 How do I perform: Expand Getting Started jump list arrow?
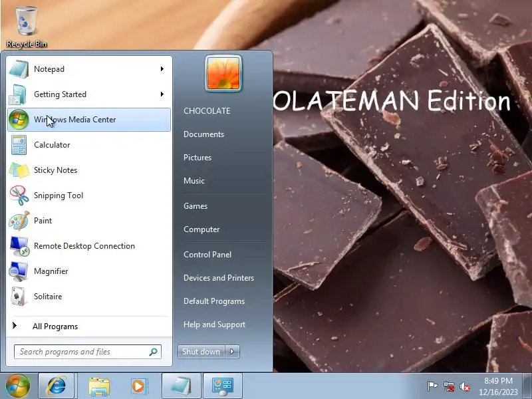tap(162, 94)
